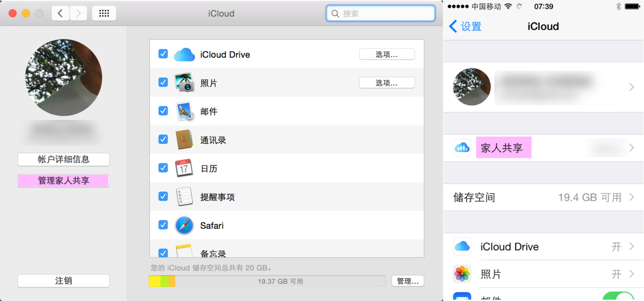Click yellow segment of storage bar
Viewport: 644px width, 301px height.
[155, 281]
